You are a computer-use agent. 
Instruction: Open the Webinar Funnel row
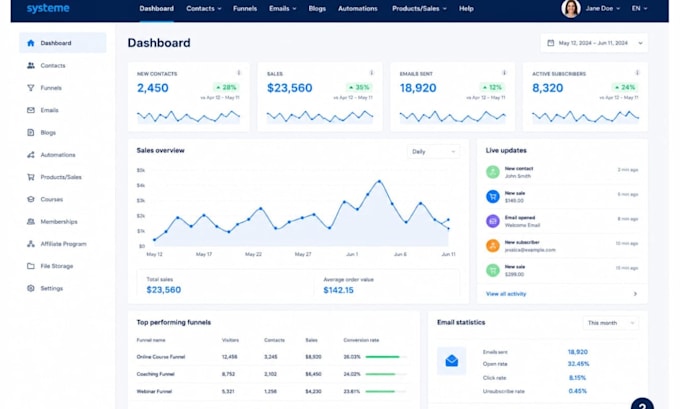tap(272, 391)
